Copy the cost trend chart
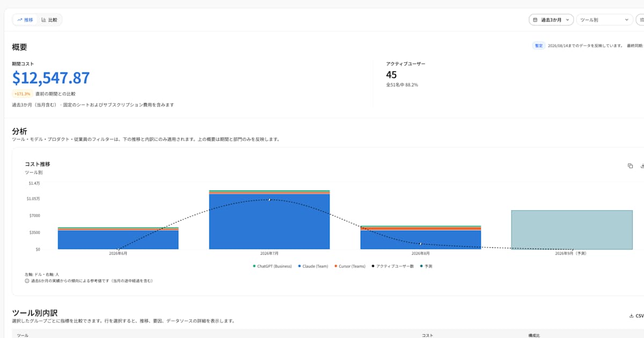Viewport: 644px width, 338px height. pyautogui.click(x=630, y=166)
